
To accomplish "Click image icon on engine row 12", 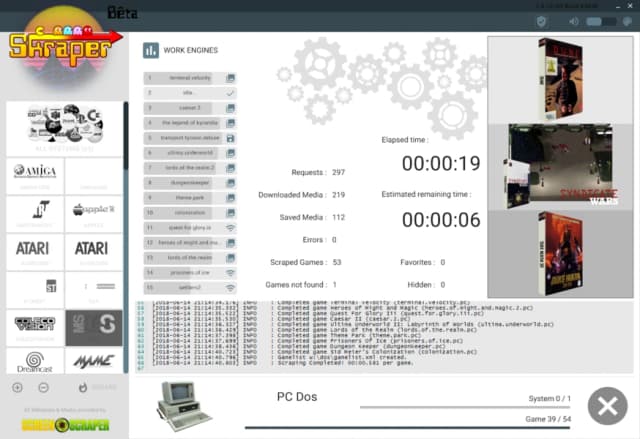I will 230,243.
